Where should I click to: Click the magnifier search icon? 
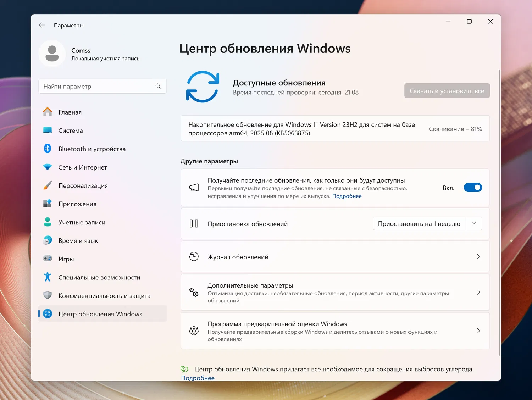[x=158, y=86]
